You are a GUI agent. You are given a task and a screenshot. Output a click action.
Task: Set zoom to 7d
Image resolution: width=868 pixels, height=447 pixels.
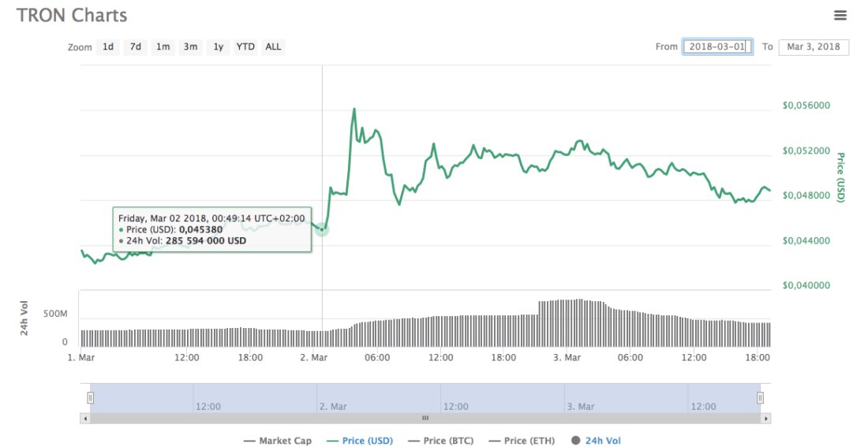[x=136, y=47]
